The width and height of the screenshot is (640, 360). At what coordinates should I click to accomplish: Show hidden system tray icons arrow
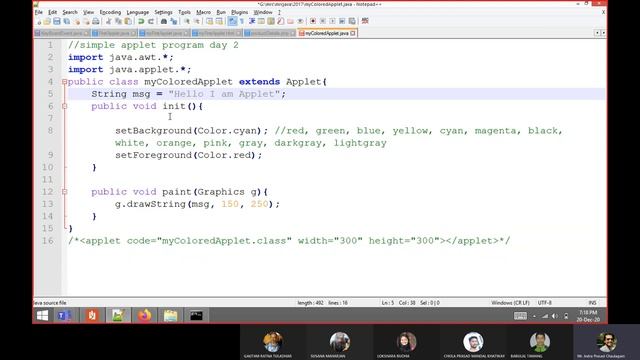(534, 316)
